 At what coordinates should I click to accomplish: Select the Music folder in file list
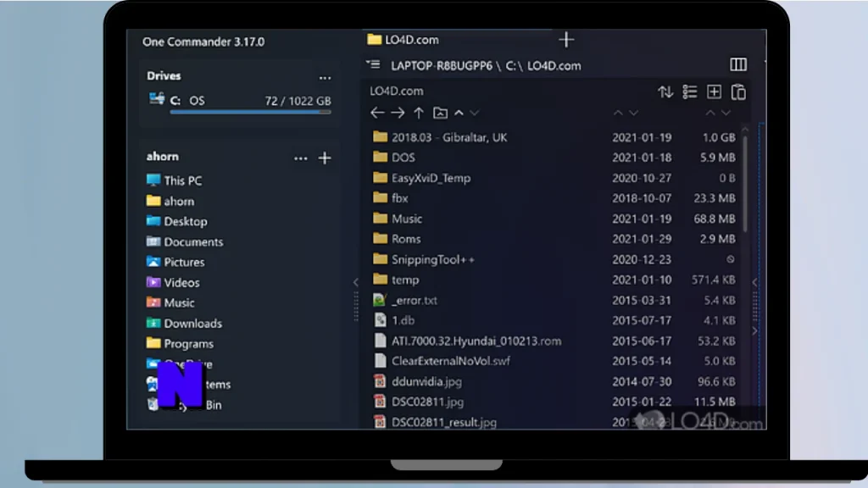click(x=554, y=219)
